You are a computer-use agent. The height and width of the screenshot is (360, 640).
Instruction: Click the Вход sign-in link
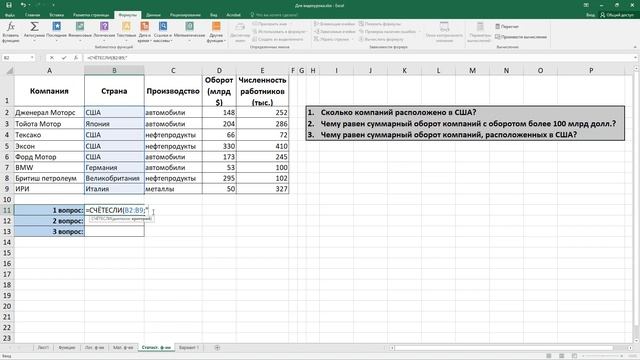tap(590, 15)
